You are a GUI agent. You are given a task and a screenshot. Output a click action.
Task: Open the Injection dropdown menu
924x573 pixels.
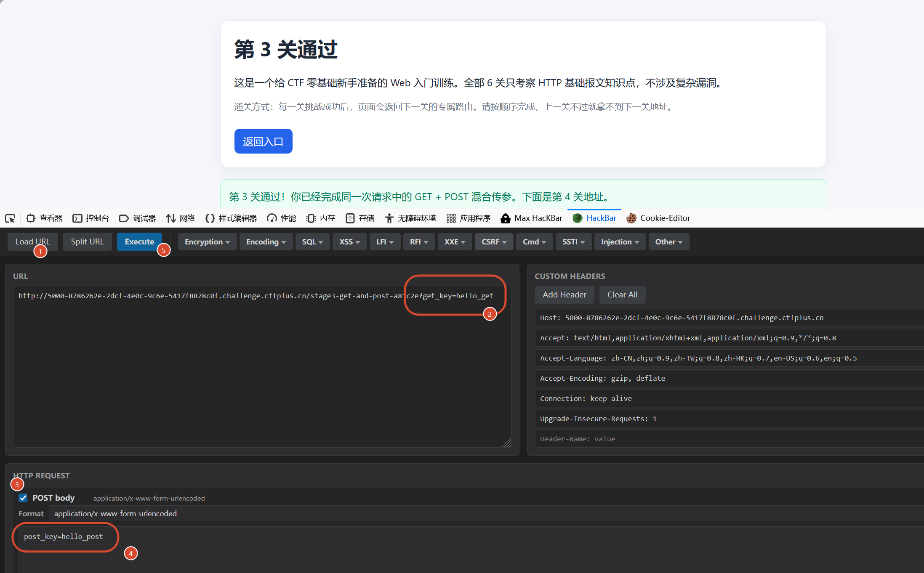620,242
